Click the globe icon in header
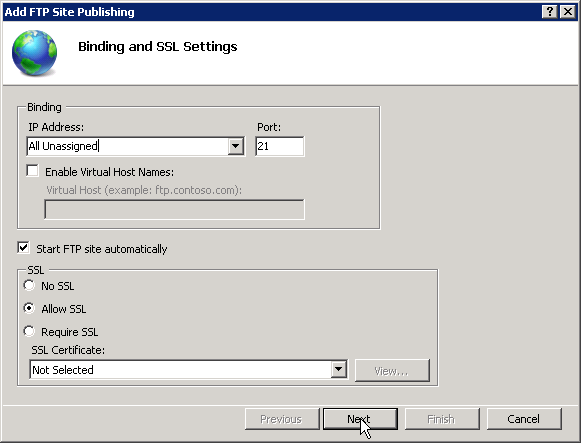The height and width of the screenshot is (443, 581). tap(34, 53)
